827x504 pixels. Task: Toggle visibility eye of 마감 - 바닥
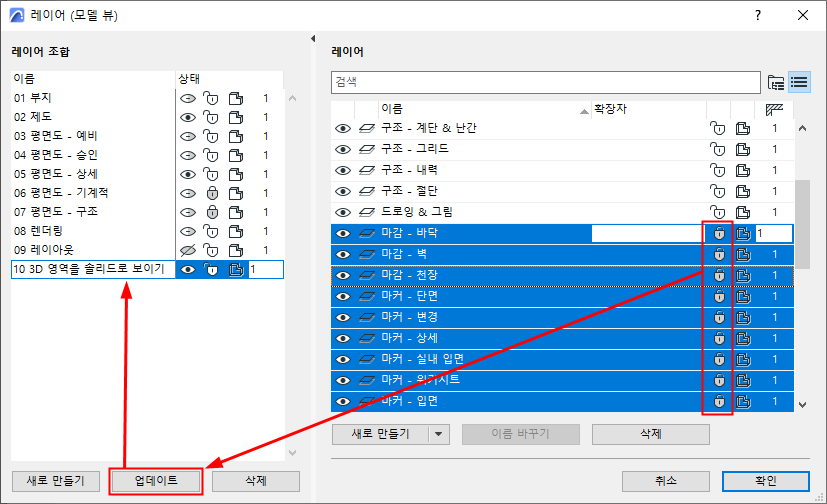point(343,234)
